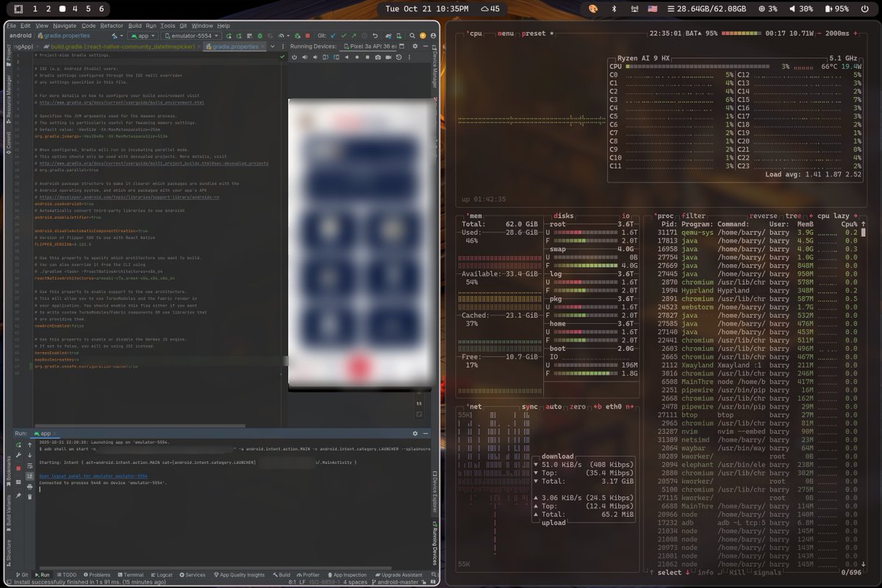Open Device Manager side panel
The height and width of the screenshot is (588, 882).
click(x=434, y=65)
